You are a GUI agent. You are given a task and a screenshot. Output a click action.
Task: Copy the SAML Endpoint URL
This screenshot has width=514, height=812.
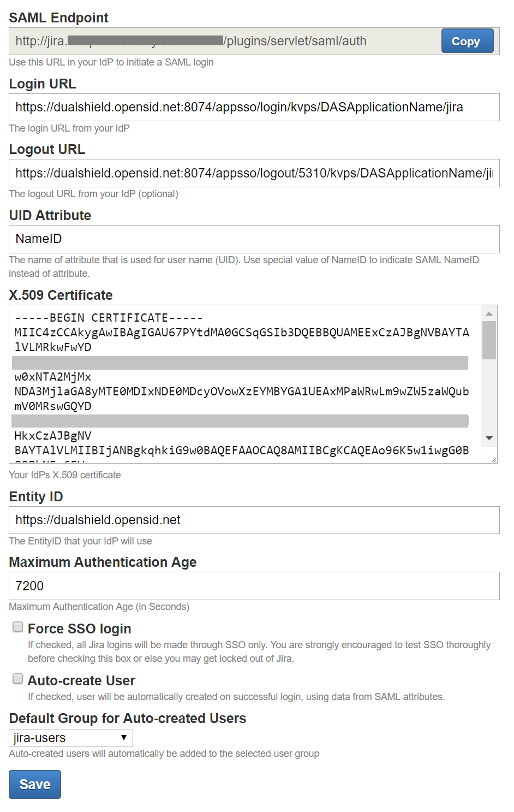pos(467,42)
